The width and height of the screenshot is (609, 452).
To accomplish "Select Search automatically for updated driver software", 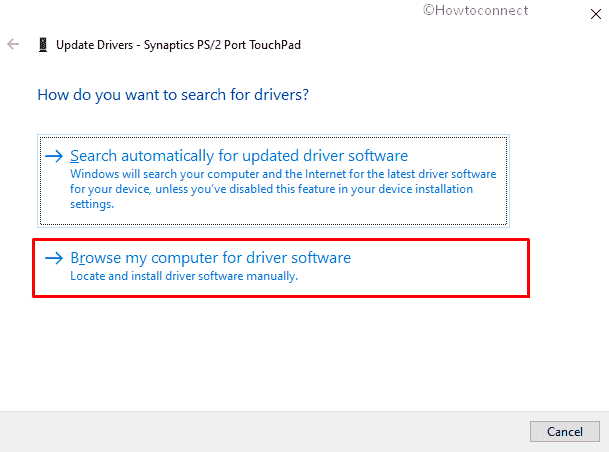I will pos(239,156).
